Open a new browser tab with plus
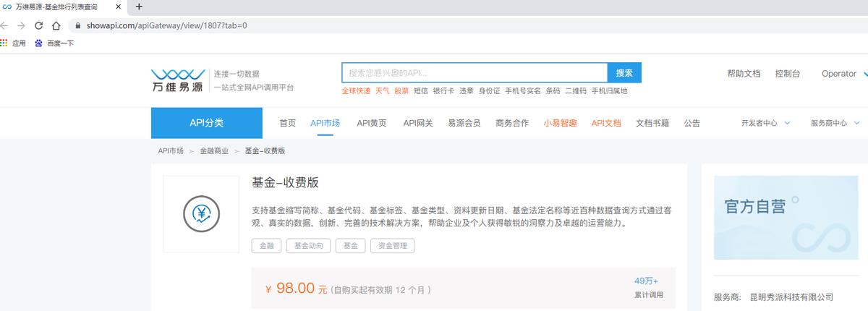 pyautogui.click(x=139, y=7)
